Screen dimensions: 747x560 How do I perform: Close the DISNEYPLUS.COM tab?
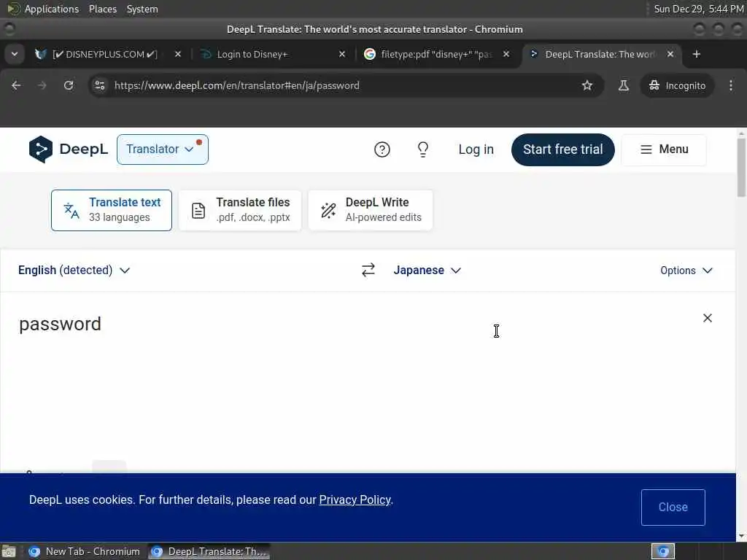(x=178, y=54)
